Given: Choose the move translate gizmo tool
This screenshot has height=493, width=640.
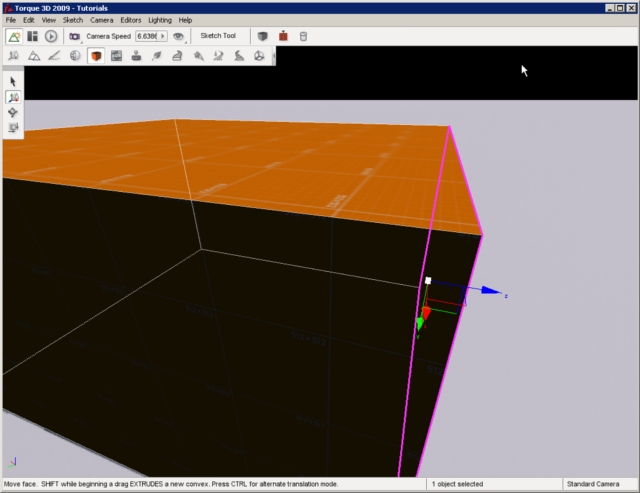Looking at the screenshot, I should coord(13,98).
